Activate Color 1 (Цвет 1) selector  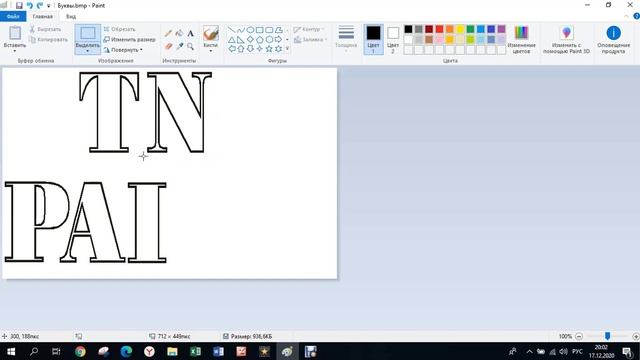click(373, 39)
